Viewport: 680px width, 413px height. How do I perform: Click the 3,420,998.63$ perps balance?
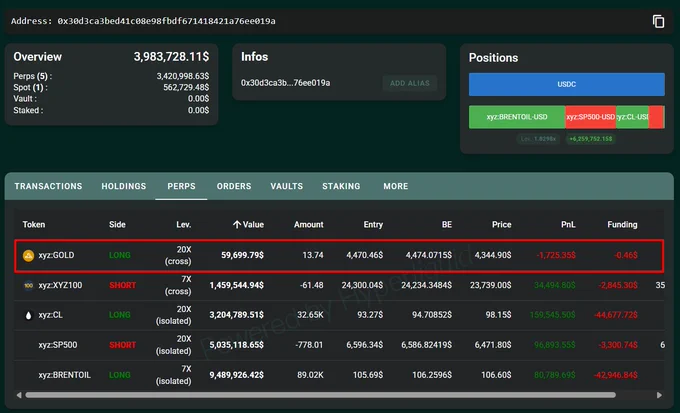tap(183, 76)
